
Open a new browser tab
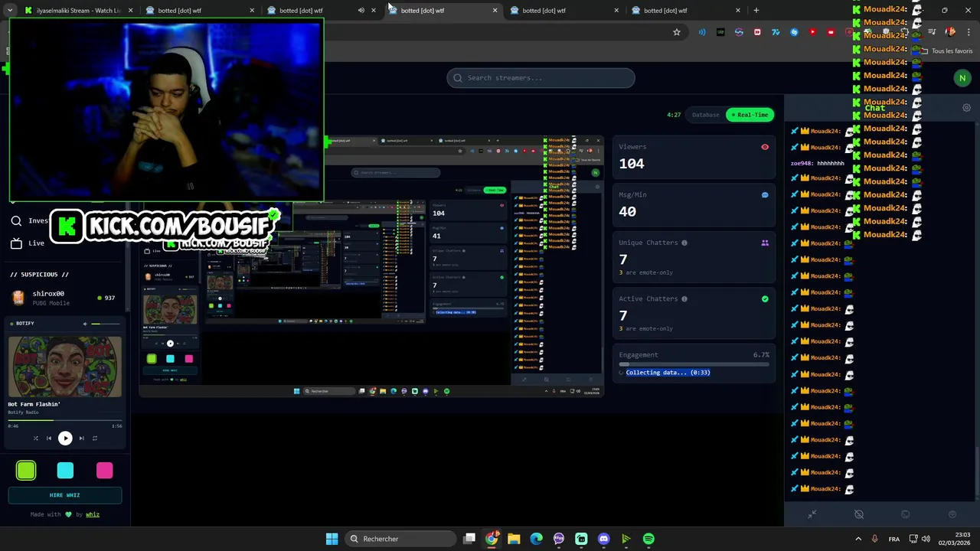[756, 11]
